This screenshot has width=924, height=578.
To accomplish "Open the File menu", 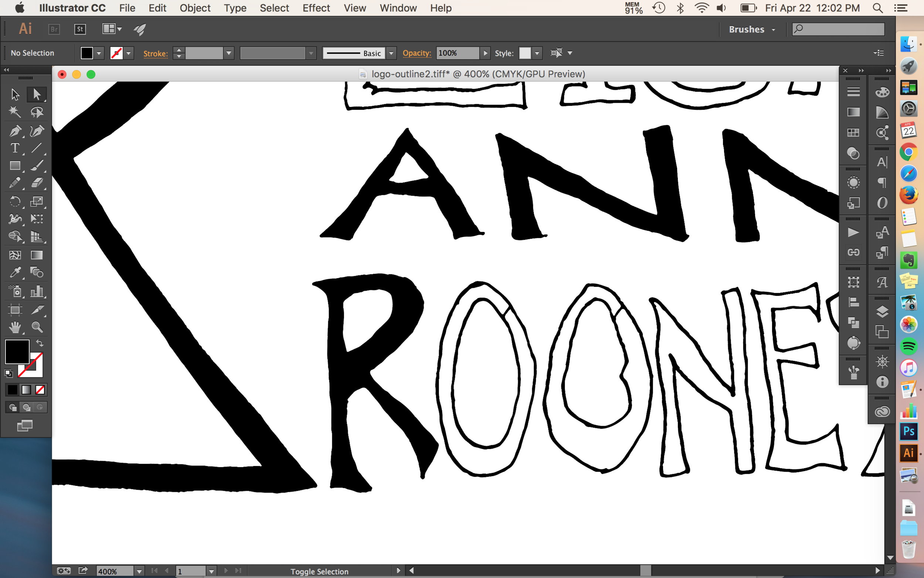I will pos(127,8).
